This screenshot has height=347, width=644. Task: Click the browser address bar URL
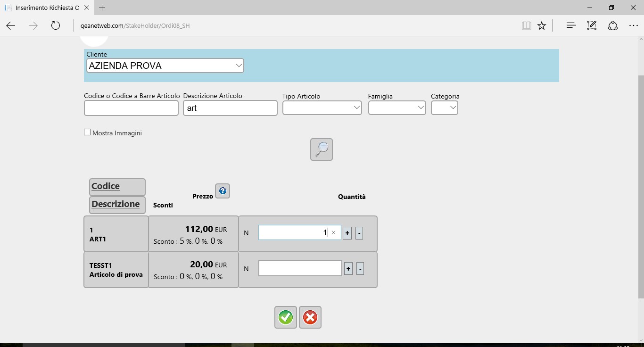point(135,25)
